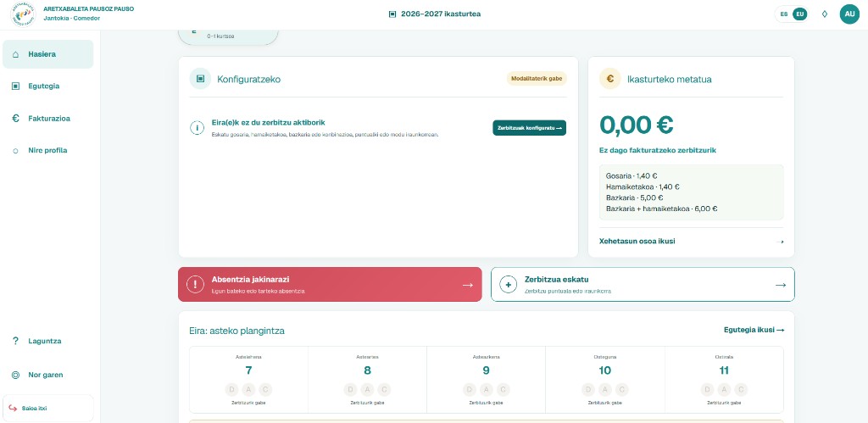Click the profile circle icon beside Nire profila

[x=15, y=151]
